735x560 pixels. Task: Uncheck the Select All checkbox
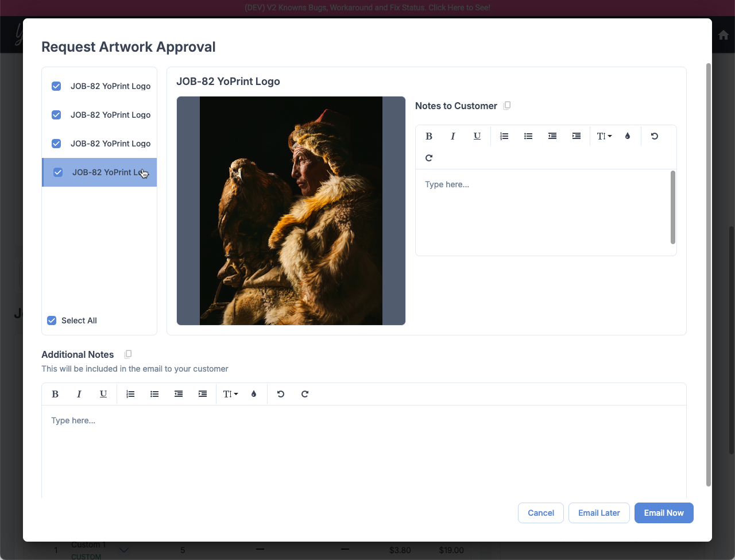pos(52,320)
